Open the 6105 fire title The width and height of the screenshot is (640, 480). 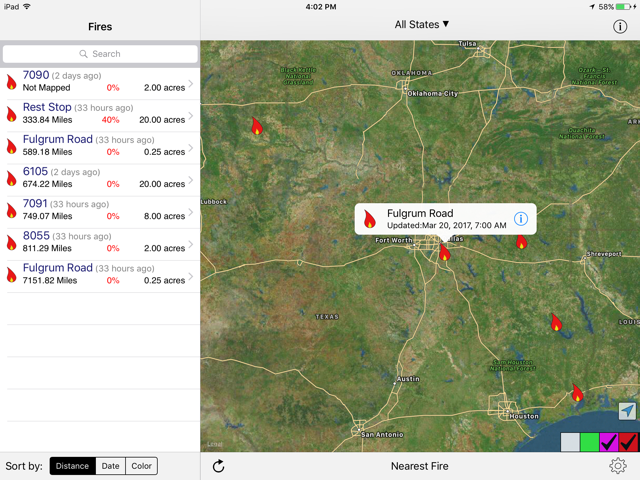point(36,171)
